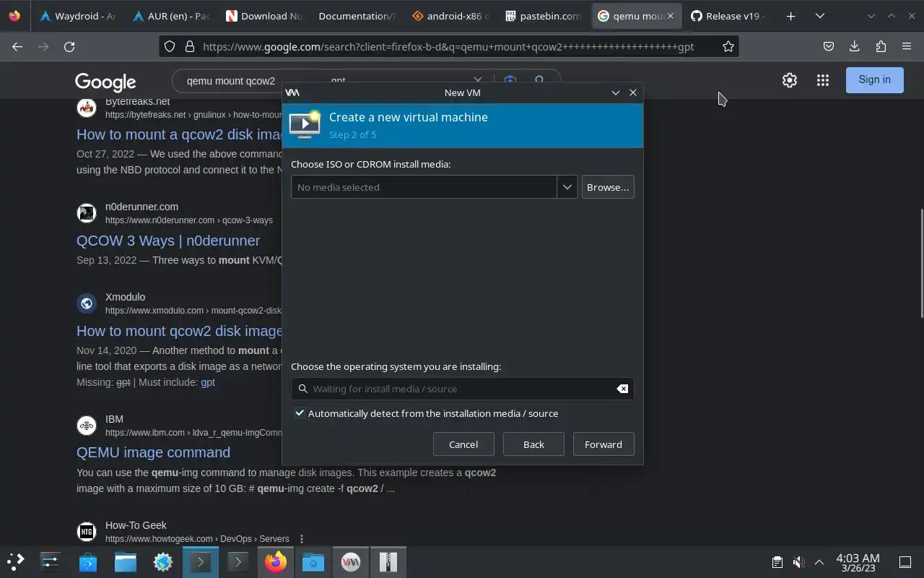This screenshot has height=578, width=924.
Task: Click Cancel in New VM dialog
Action: click(463, 444)
